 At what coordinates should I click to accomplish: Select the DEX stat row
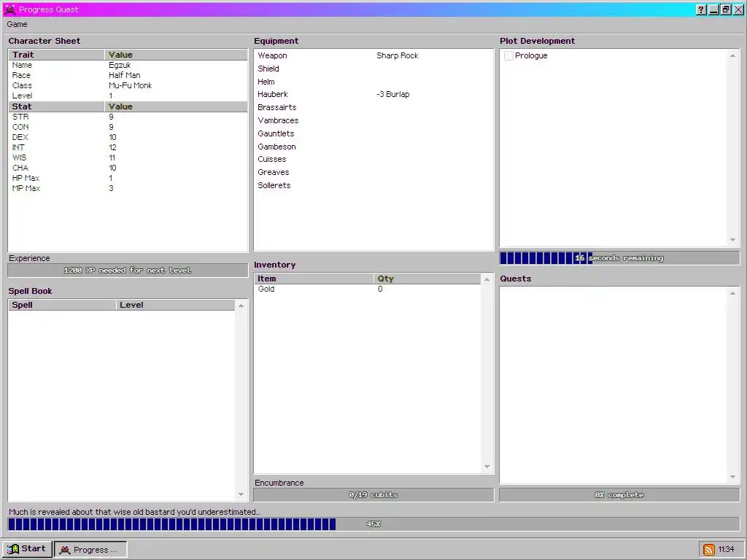pos(128,137)
